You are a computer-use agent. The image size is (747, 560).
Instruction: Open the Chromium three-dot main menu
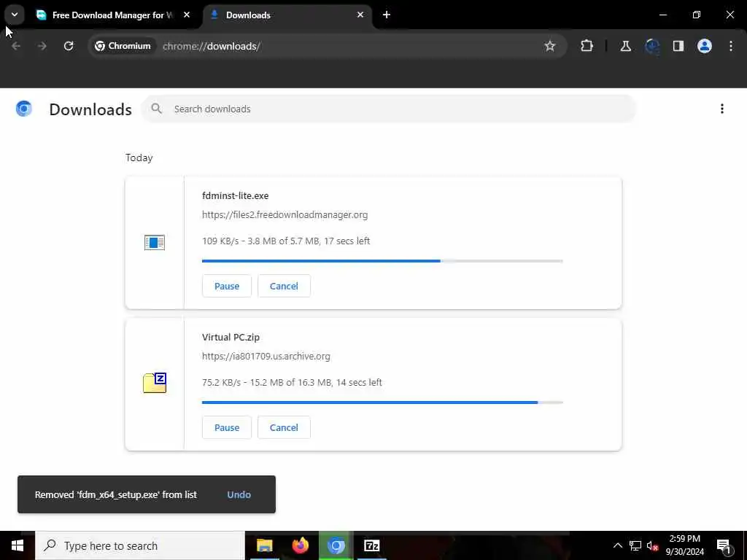click(x=731, y=46)
